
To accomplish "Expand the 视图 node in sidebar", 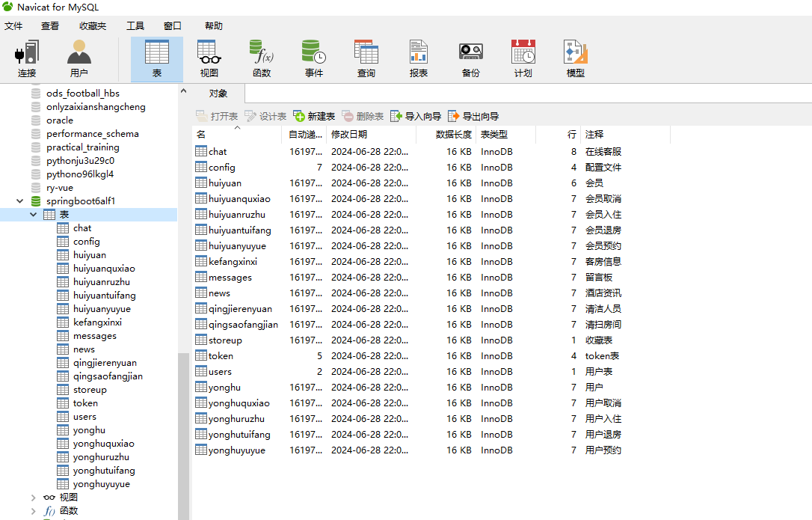I will [32, 497].
